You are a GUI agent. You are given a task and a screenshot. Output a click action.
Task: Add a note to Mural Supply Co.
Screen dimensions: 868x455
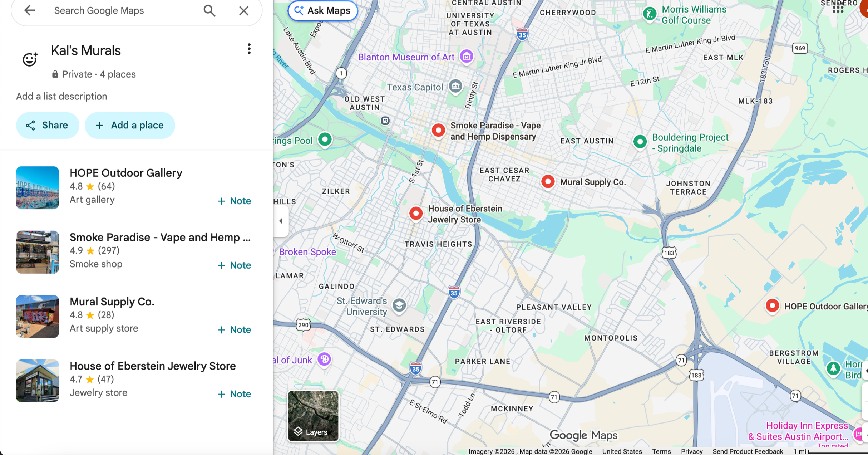coord(234,330)
